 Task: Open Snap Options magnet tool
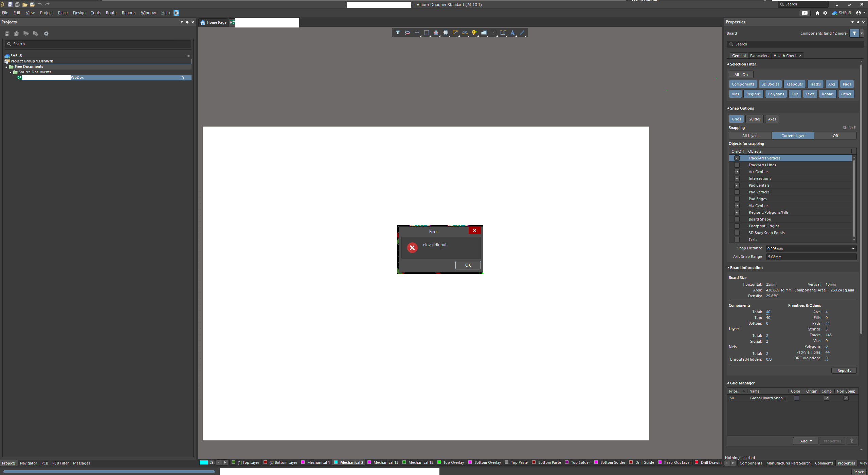[407, 33]
